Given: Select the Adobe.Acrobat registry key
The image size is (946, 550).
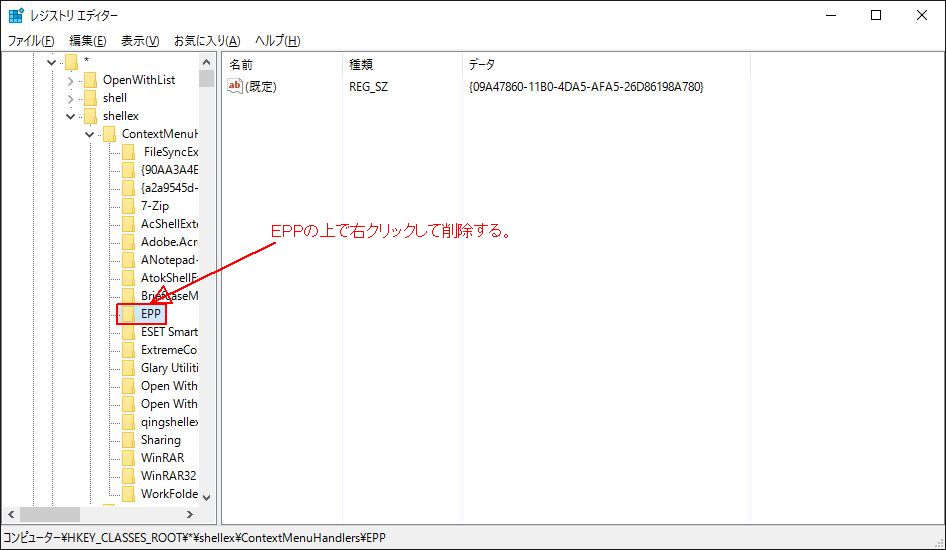Looking at the screenshot, I should (x=169, y=242).
